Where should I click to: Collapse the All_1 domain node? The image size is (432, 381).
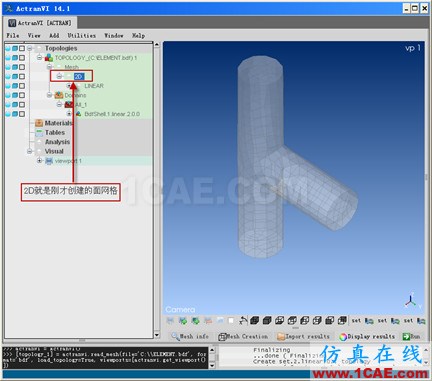(59, 104)
